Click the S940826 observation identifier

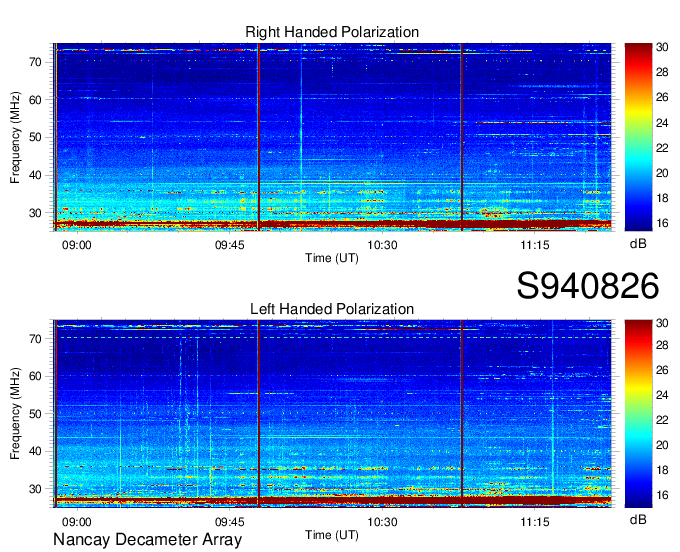tap(588, 286)
